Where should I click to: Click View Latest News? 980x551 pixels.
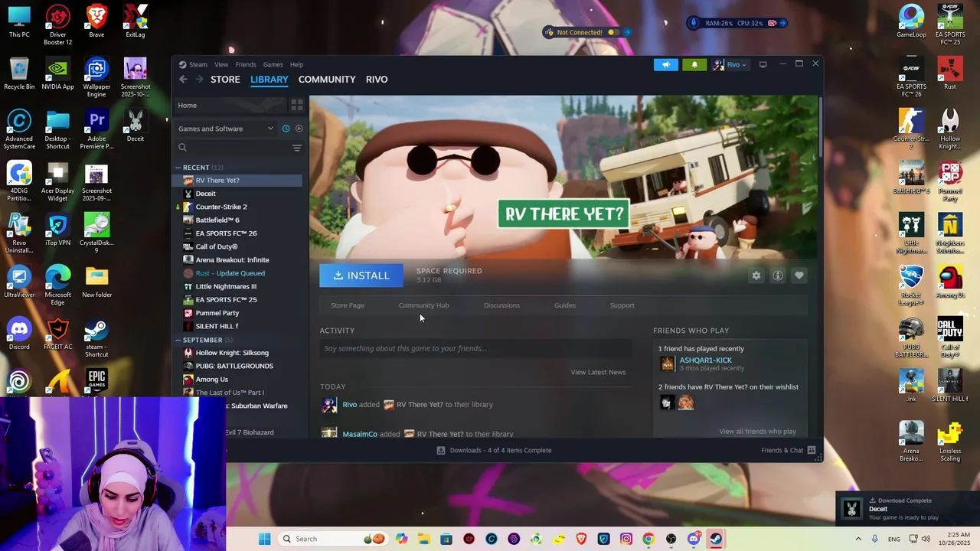598,372
